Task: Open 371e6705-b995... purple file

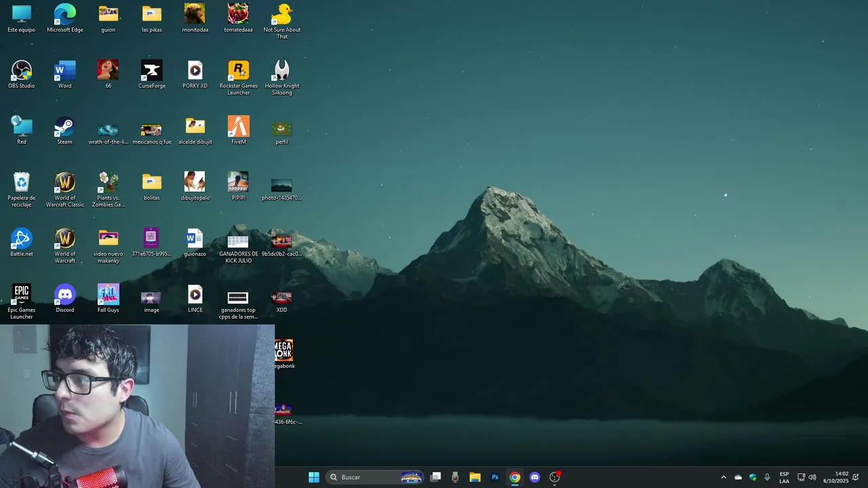Action: (x=152, y=243)
